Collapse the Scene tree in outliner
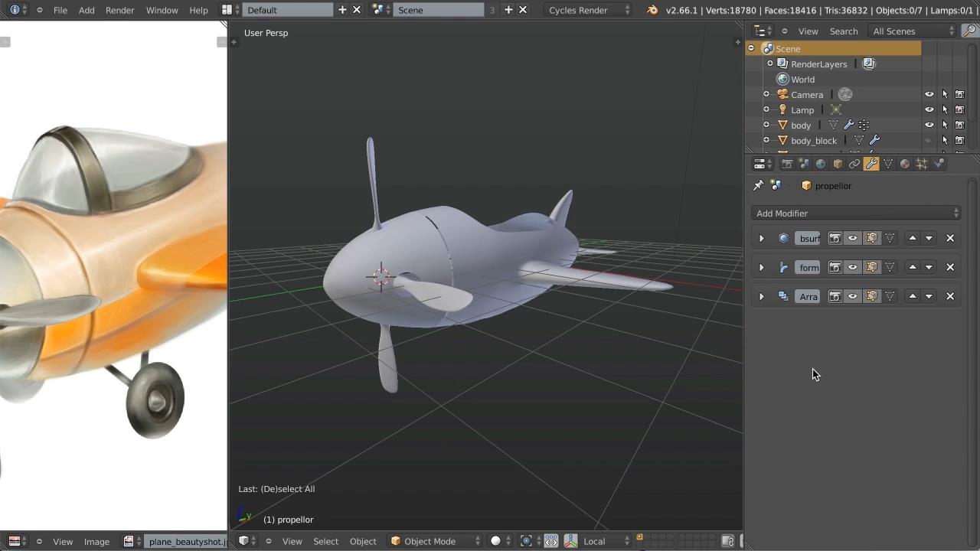 751,48
